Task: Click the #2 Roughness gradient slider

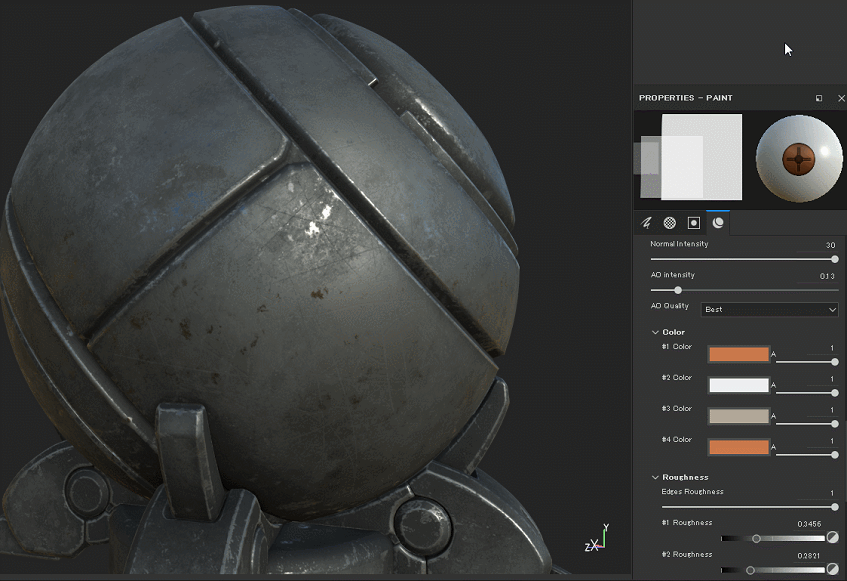Action: tap(773, 570)
